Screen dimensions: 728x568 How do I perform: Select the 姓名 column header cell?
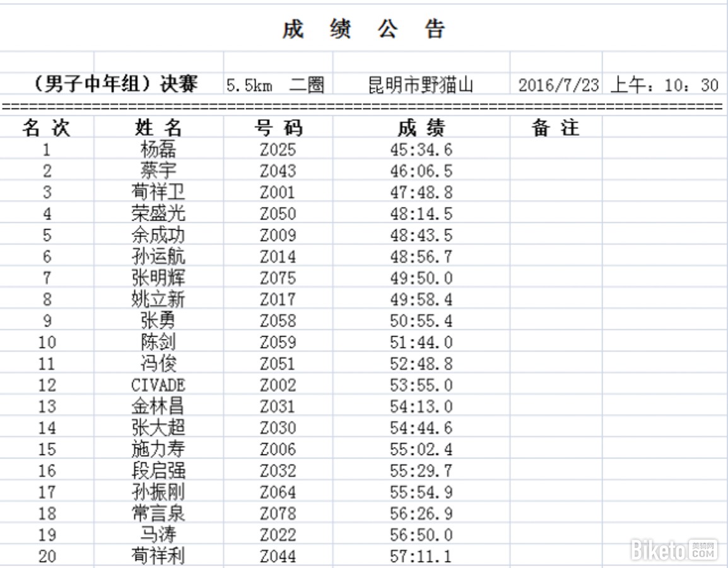pyautogui.click(x=158, y=128)
